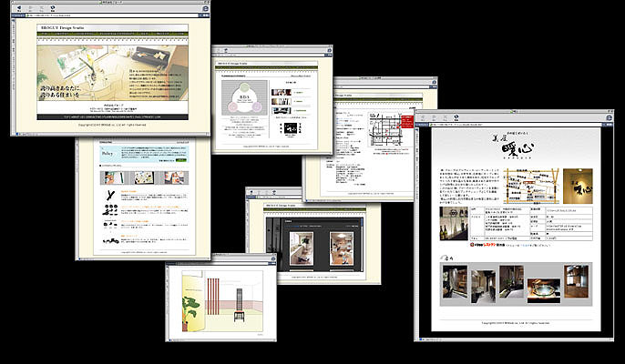Click the room illustration hero image on homepage

tap(112, 73)
